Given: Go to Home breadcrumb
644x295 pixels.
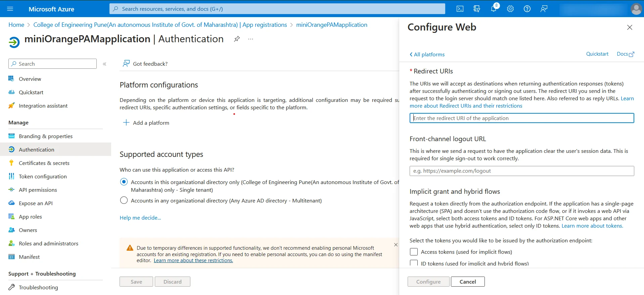Looking at the screenshot, I should (x=16, y=25).
